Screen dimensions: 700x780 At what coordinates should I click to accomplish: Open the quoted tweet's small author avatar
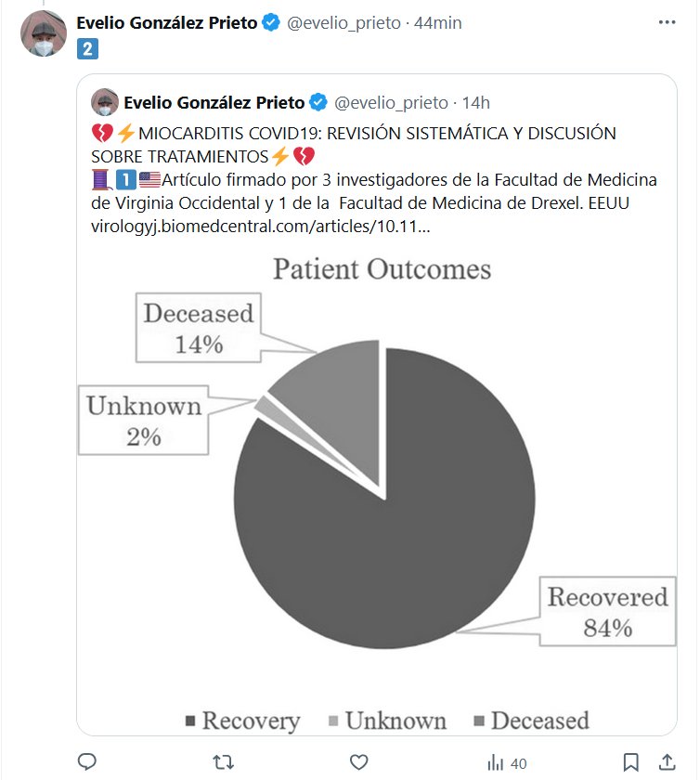point(104,102)
